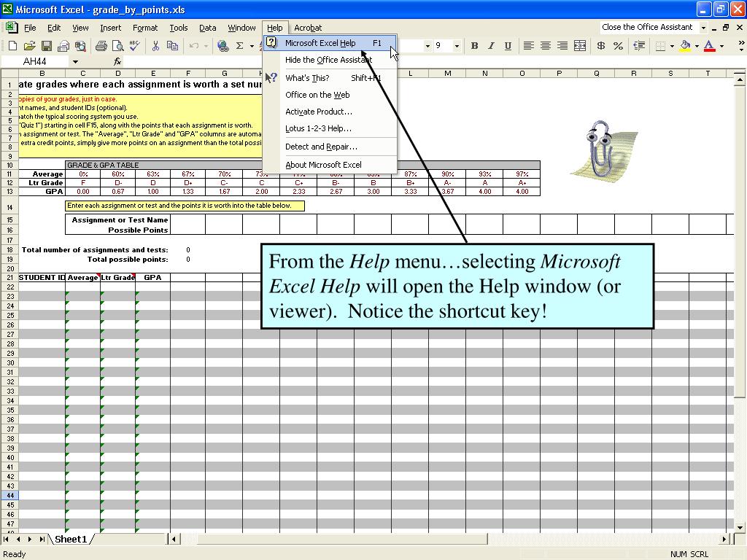Toggle italic formatting
Screen dimensions: 747x560
coord(491,46)
